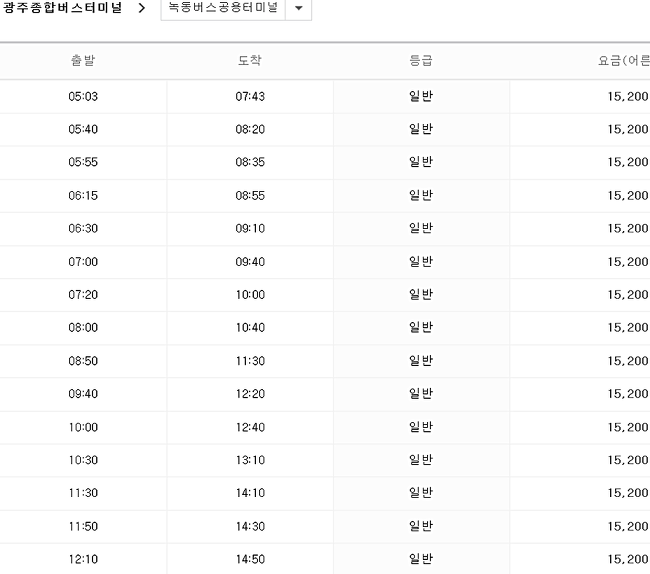Select the 05:40 departure time
Image resolution: width=650 pixels, height=574 pixels.
[x=83, y=129]
